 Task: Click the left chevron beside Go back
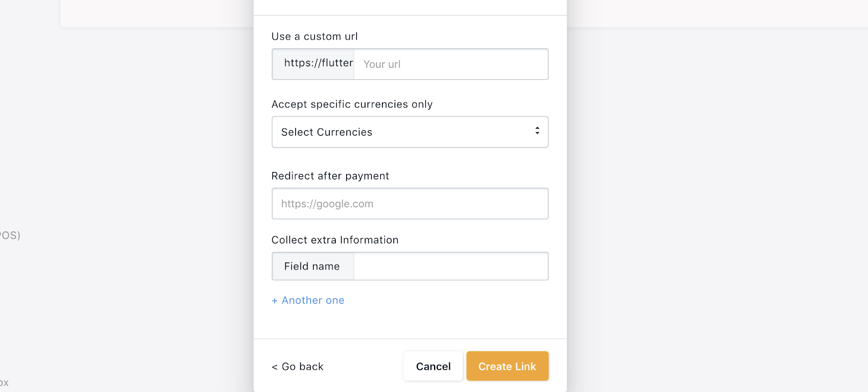(275, 367)
